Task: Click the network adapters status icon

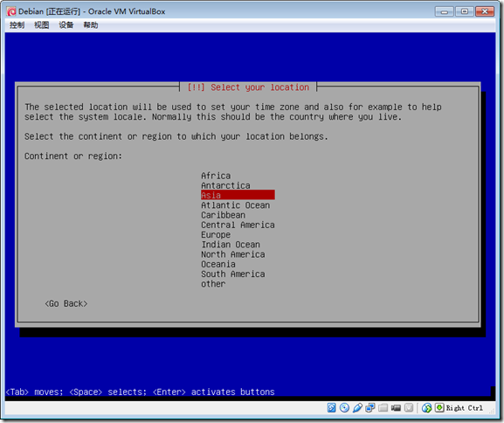Action: [x=370, y=408]
